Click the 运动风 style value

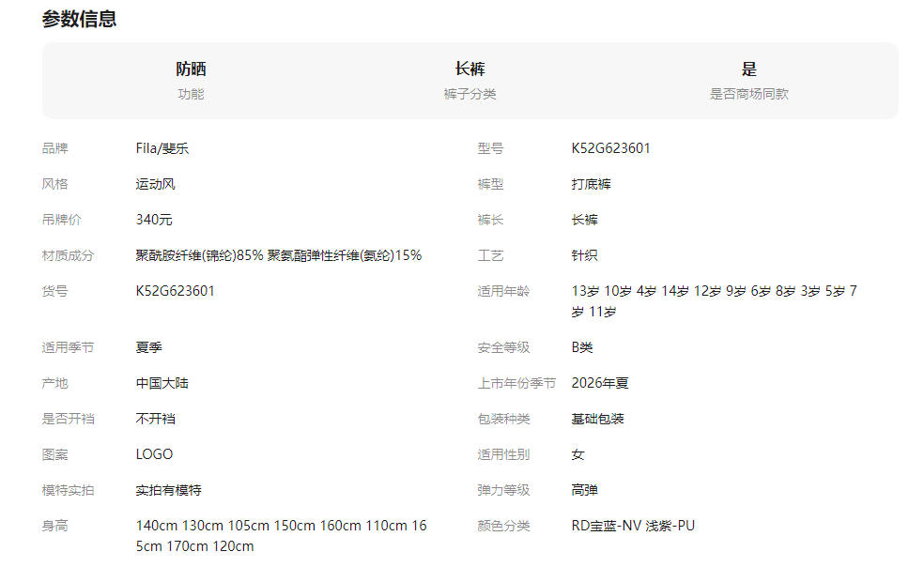point(155,184)
